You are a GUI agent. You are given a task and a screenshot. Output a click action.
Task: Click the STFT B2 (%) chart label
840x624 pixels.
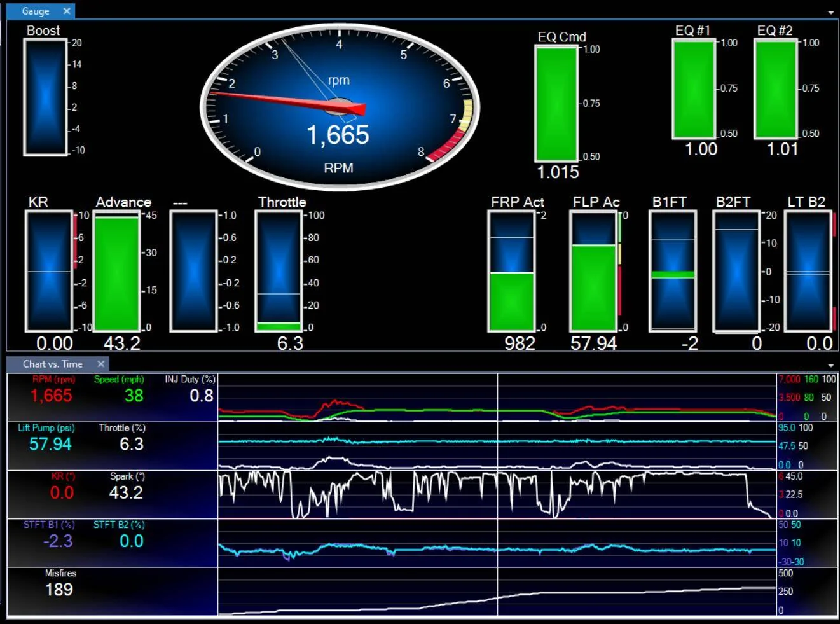click(119, 525)
